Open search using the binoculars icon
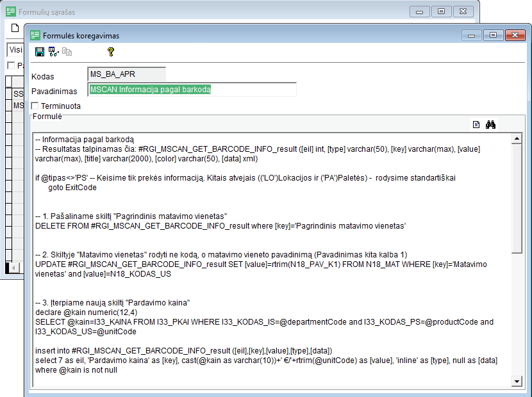 pyautogui.click(x=491, y=125)
